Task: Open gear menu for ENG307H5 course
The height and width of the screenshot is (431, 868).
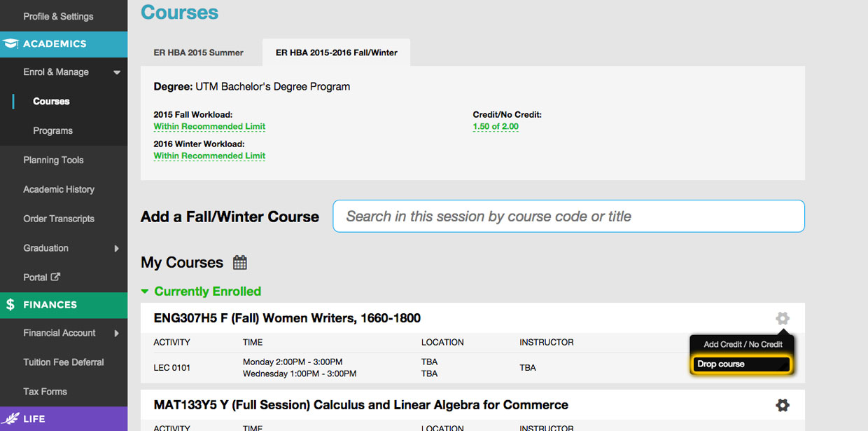Action: coord(782,319)
